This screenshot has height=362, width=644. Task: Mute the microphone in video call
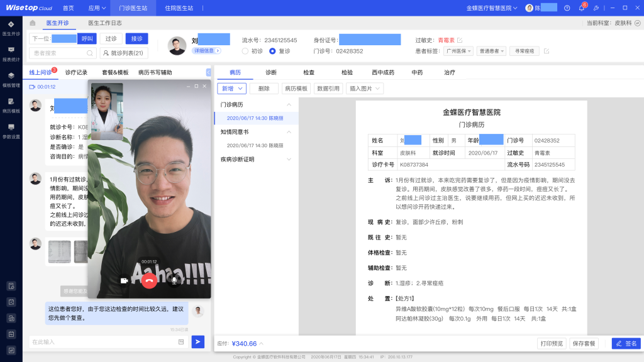point(174,280)
